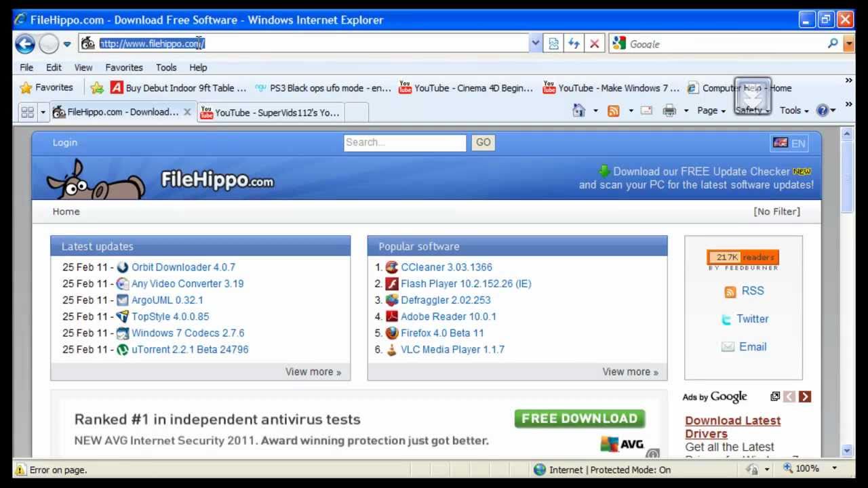Open the Quick Tabs grid icon
Screen dimensions: 868x488
(28, 112)
